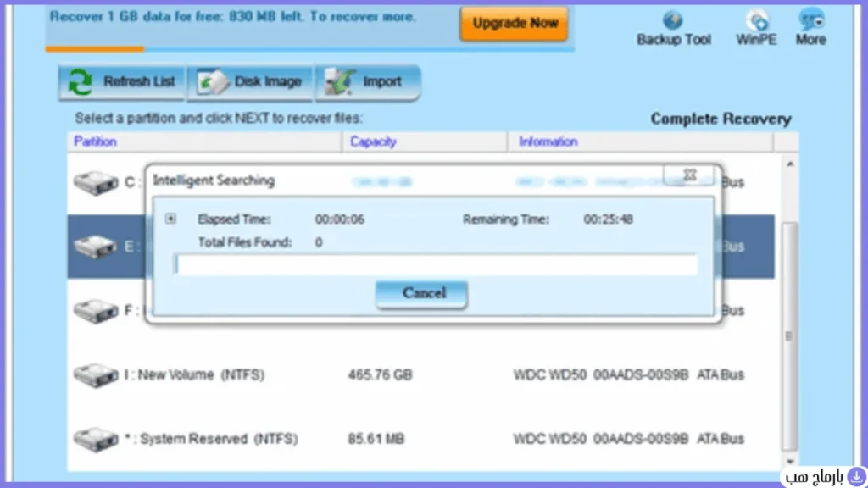Close the Intelligent Searching dialog

coord(689,175)
